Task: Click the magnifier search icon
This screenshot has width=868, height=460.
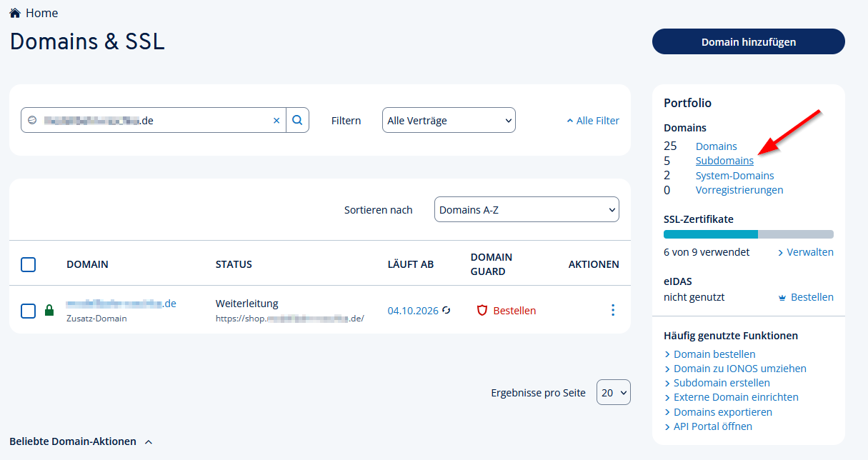Action: 298,120
